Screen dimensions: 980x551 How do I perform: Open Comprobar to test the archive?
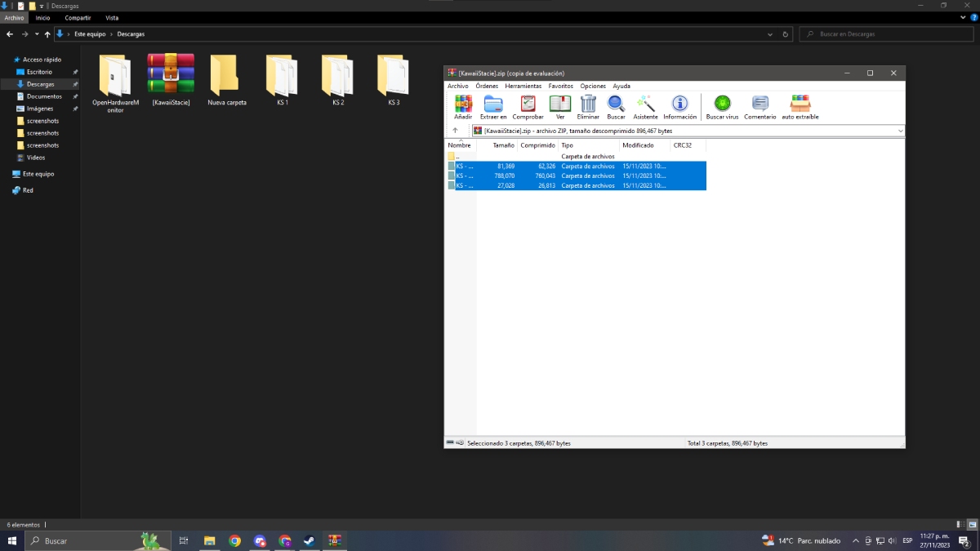(528, 104)
